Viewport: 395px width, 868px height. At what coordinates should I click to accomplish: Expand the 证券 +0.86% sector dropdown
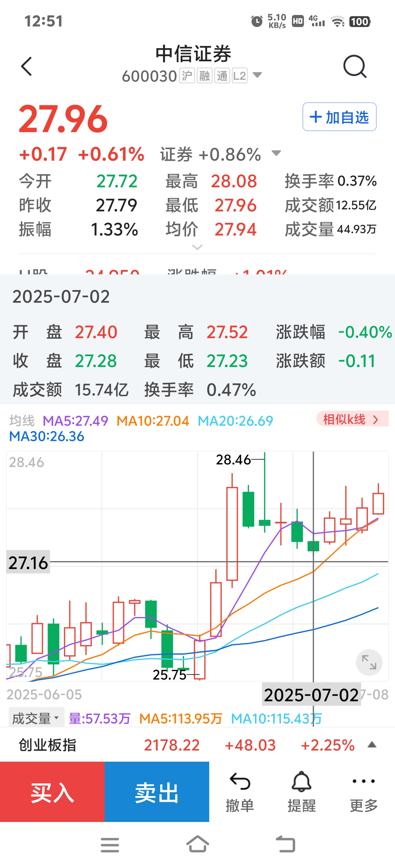point(276,153)
